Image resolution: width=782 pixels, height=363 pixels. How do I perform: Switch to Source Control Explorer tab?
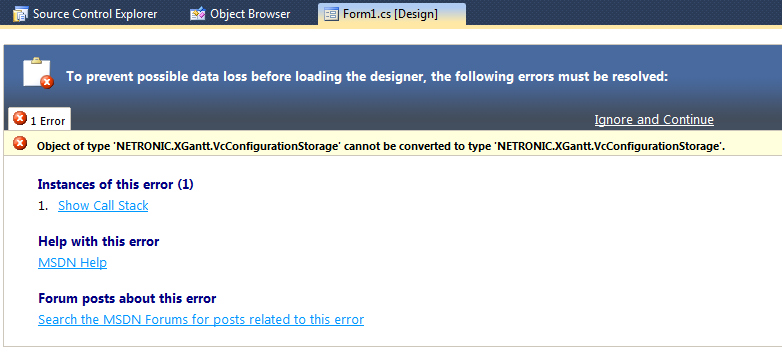[x=85, y=14]
